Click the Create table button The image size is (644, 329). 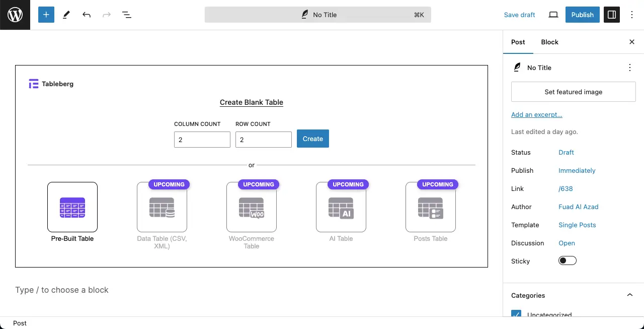313,139
